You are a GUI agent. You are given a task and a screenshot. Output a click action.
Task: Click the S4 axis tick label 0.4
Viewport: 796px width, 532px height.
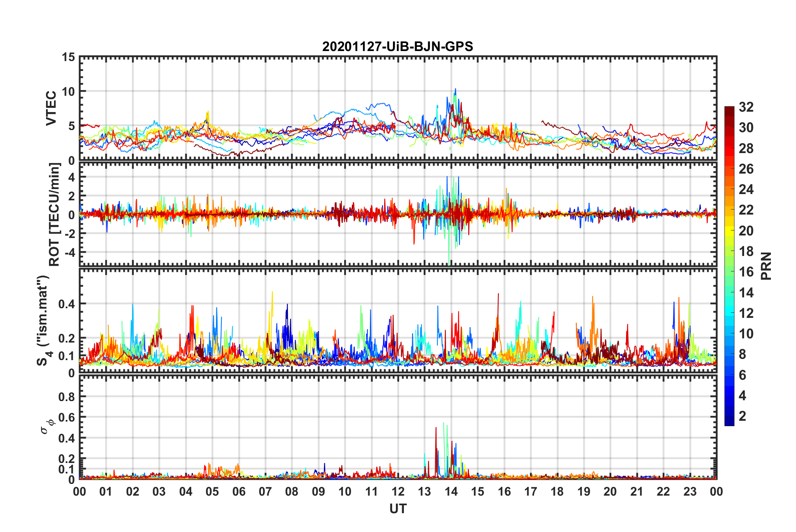[67, 304]
